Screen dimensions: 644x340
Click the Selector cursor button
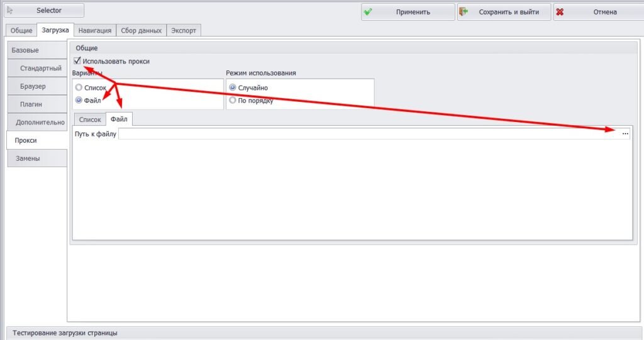44,11
